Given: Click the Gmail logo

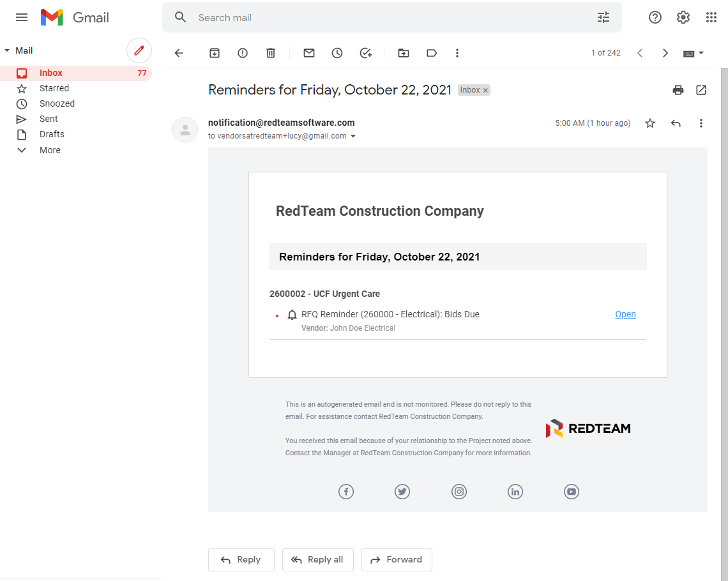Looking at the screenshot, I should pyautogui.click(x=75, y=18).
